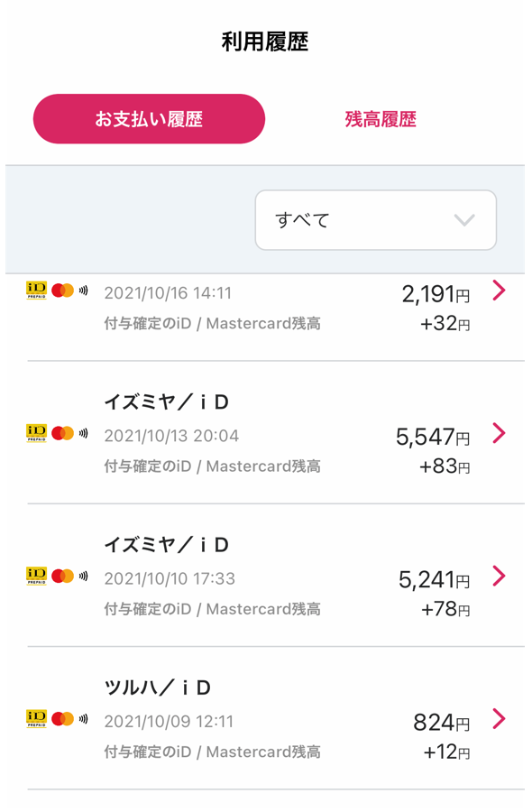
Task: Click the Mastercard logo on 2021/10/13 entry
Action: 62,433
